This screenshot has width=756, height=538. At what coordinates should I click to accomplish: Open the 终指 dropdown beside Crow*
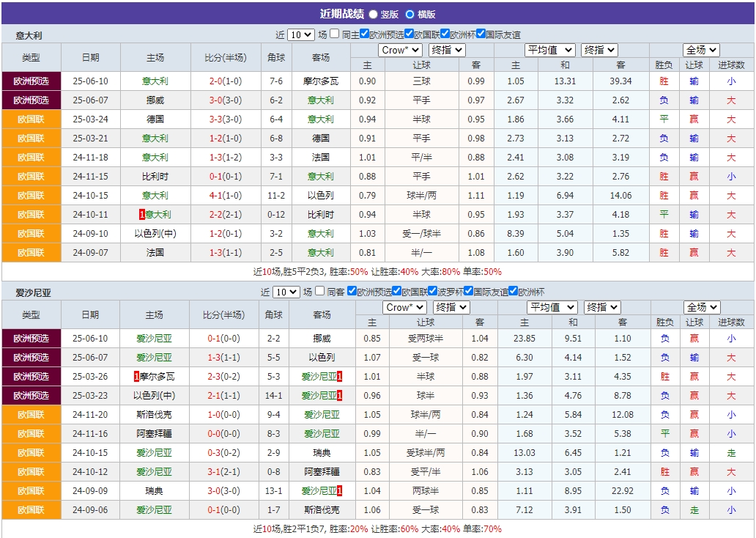coord(447,50)
